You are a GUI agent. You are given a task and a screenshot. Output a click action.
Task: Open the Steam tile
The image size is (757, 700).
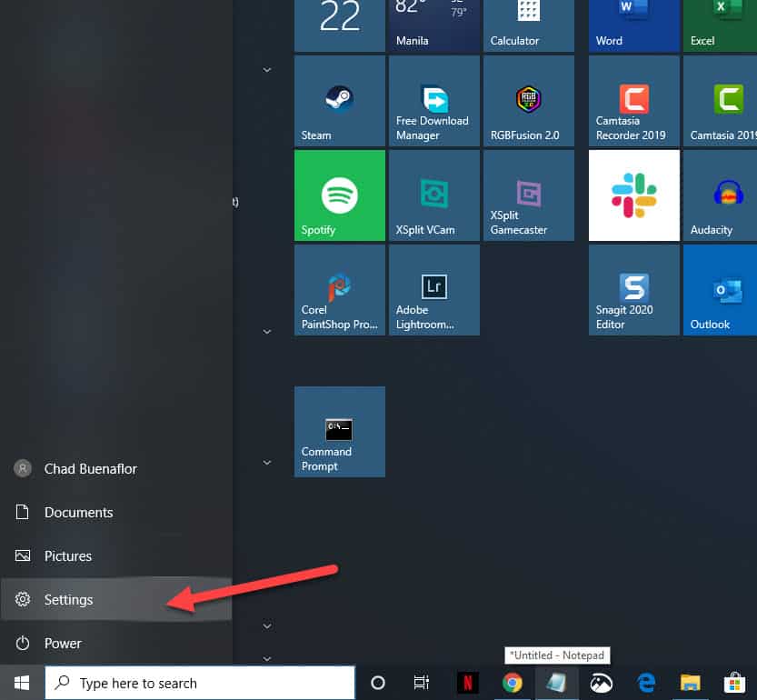pyautogui.click(x=339, y=101)
